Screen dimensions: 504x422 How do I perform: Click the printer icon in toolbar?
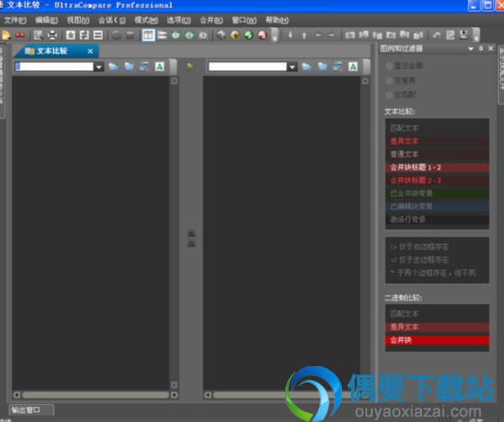(x=52, y=35)
